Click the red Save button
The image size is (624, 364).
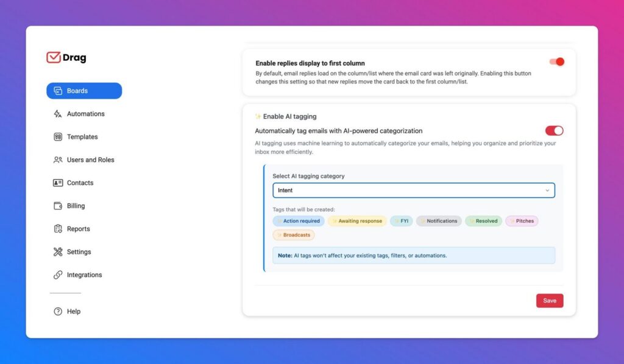(550, 301)
